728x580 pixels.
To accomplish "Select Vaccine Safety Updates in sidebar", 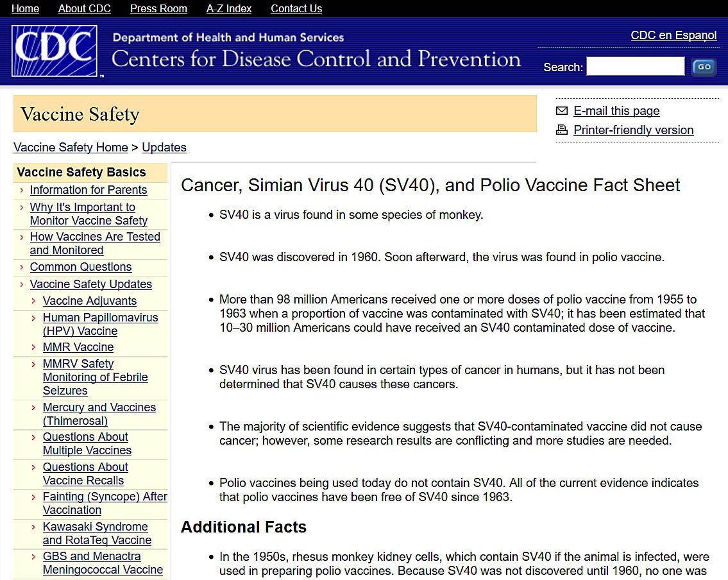I will (x=91, y=284).
